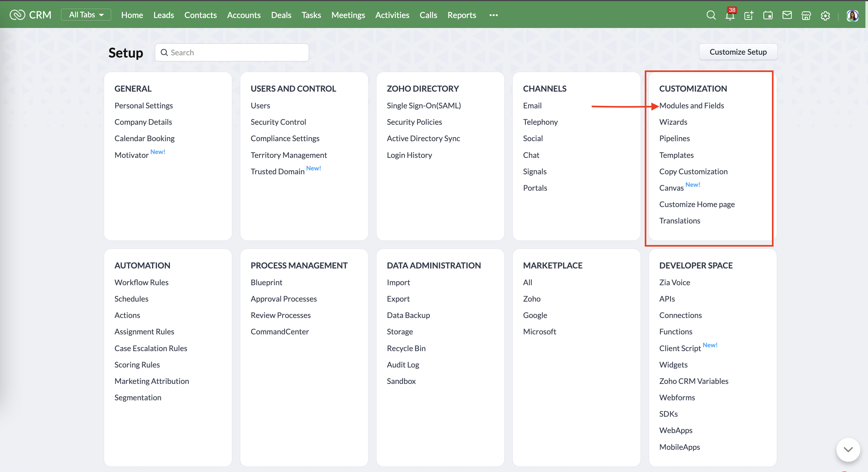Open Canvas under Customization

pyautogui.click(x=671, y=188)
